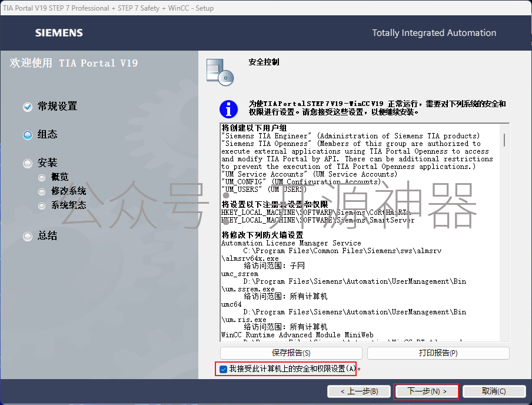This screenshot has width=532, height=405.
Task: Click the small bullet beside 修改系统
Action: (42, 192)
